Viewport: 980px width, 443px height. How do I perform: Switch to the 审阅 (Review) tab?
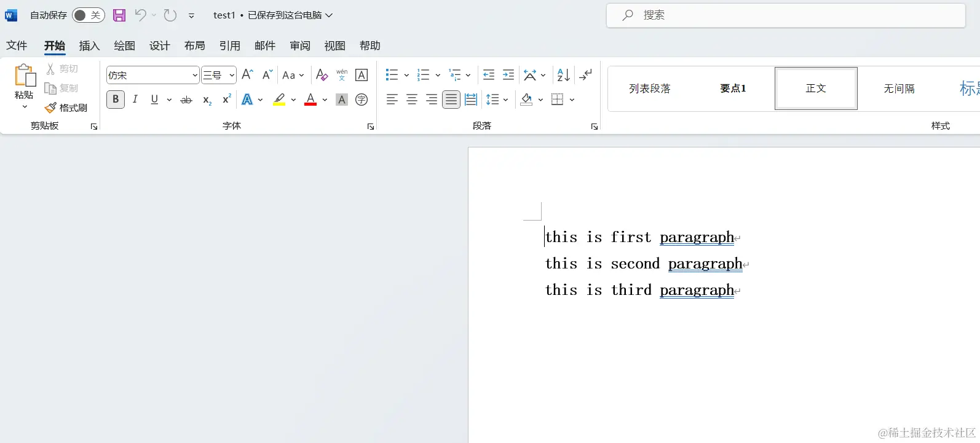(300, 45)
